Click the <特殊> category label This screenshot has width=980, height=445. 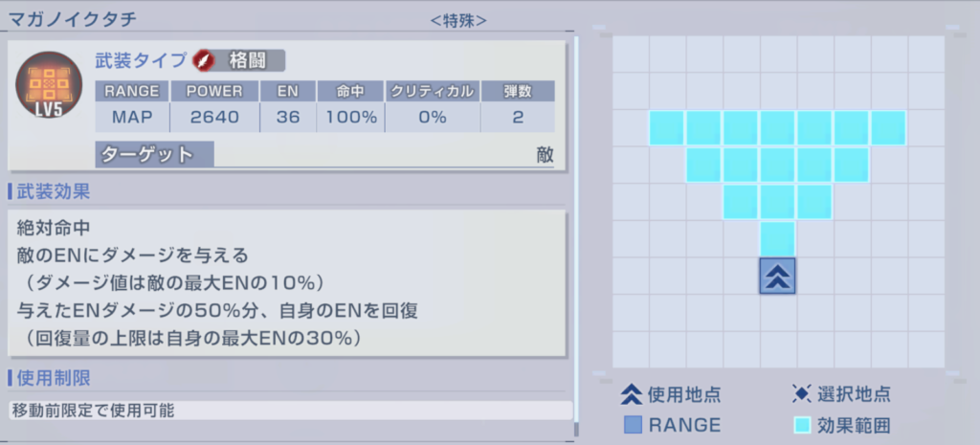(458, 19)
